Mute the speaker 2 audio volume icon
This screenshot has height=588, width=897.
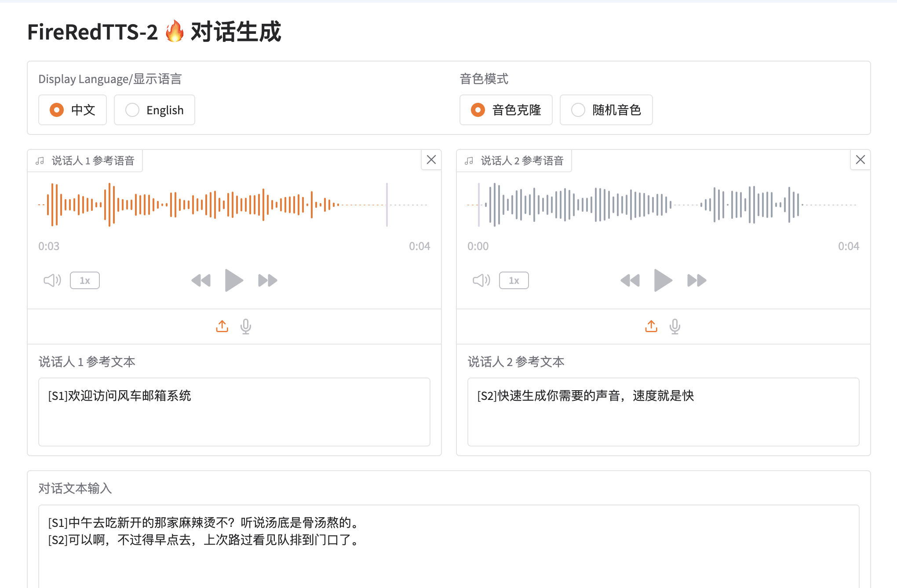[x=481, y=280]
